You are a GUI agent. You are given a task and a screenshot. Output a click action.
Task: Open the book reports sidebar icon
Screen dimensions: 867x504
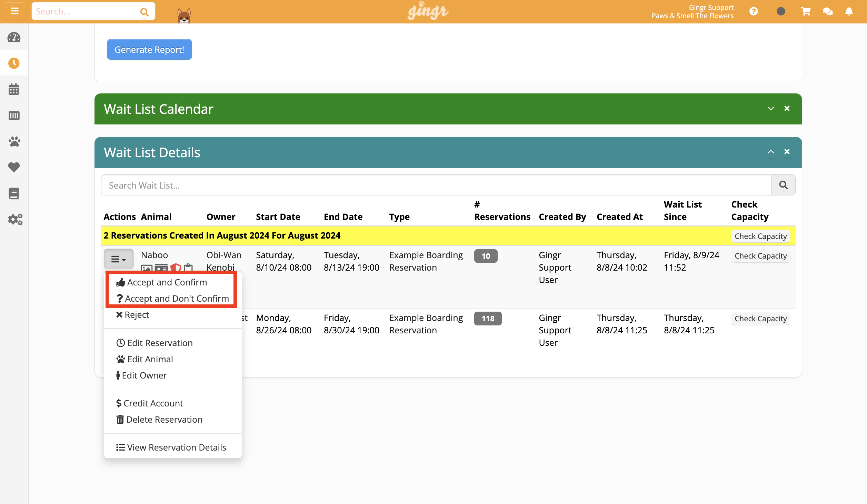coord(14,193)
